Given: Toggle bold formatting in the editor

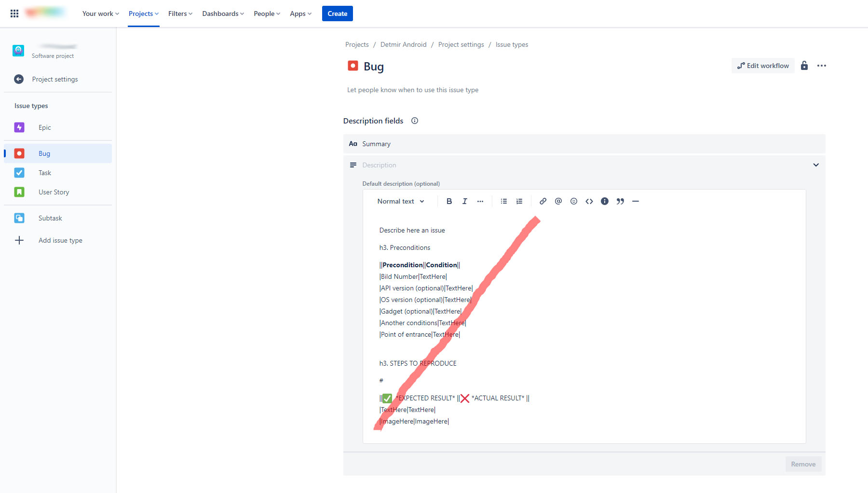Looking at the screenshot, I should 449,201.
